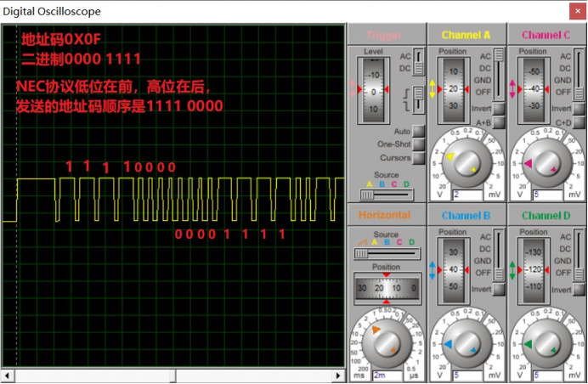The width and height of the screenshot is (588, 384).
Task: Click the trigger edge slope switch
Action: (419, 99)
